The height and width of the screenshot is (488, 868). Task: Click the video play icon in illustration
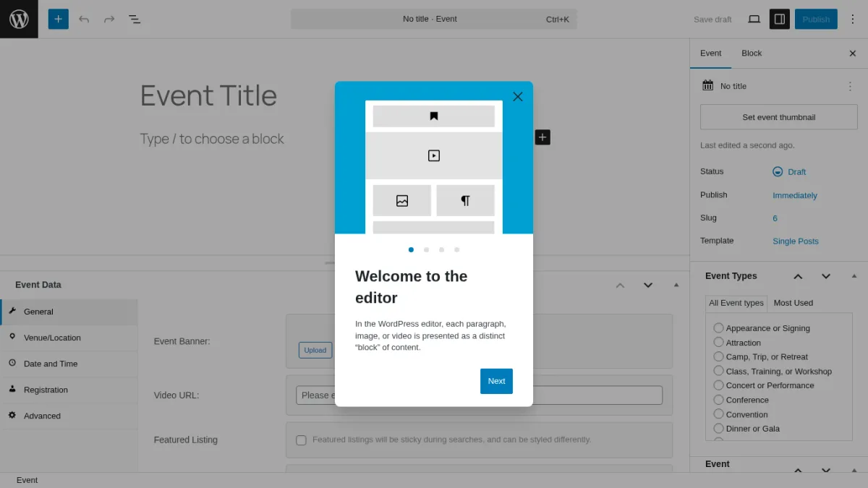(434, 155)
